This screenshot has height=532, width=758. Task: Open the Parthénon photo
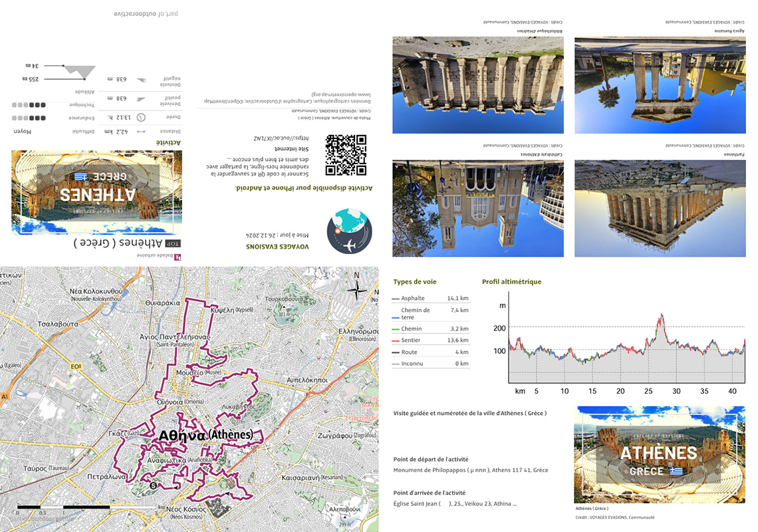(x=660, y=208)
